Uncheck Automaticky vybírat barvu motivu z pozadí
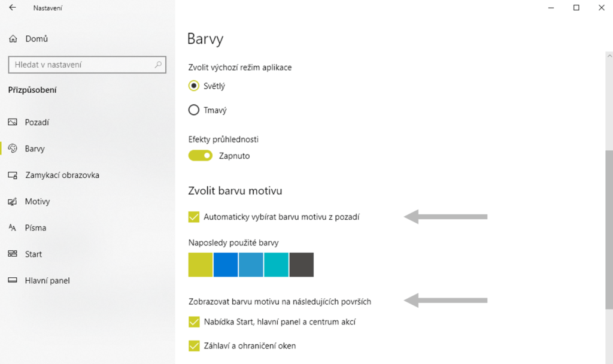This screenshot has width=613, height=364. (194, 217)
